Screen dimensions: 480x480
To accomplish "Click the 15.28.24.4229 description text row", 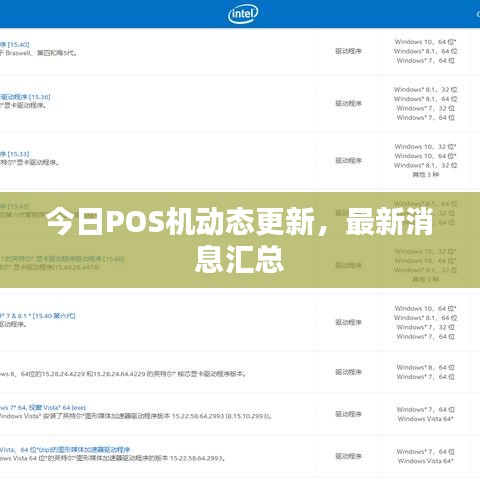I will click(123, 374).
